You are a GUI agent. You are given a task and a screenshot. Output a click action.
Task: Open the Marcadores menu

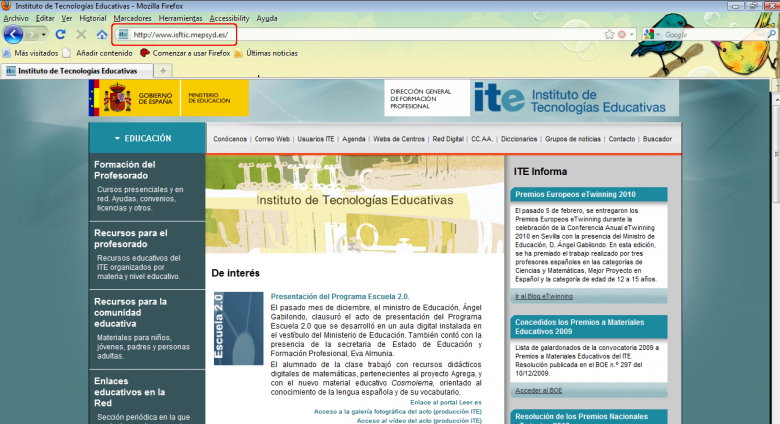click(x=132, y=18)
